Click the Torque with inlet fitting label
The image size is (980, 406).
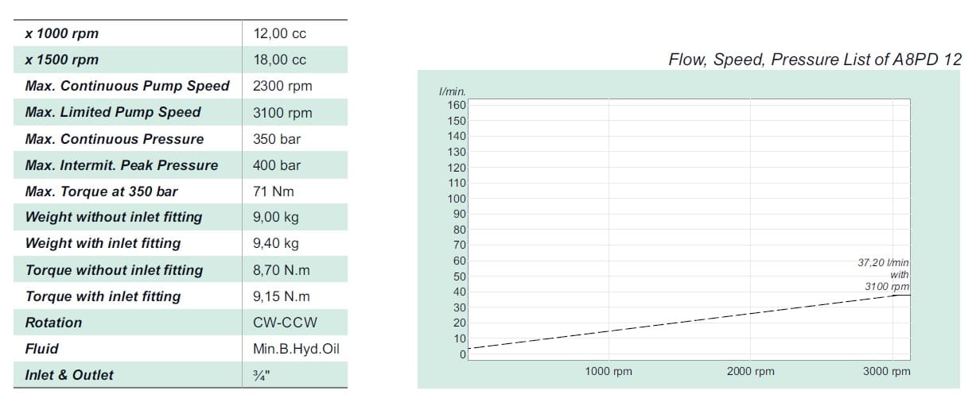click(103, 296)
